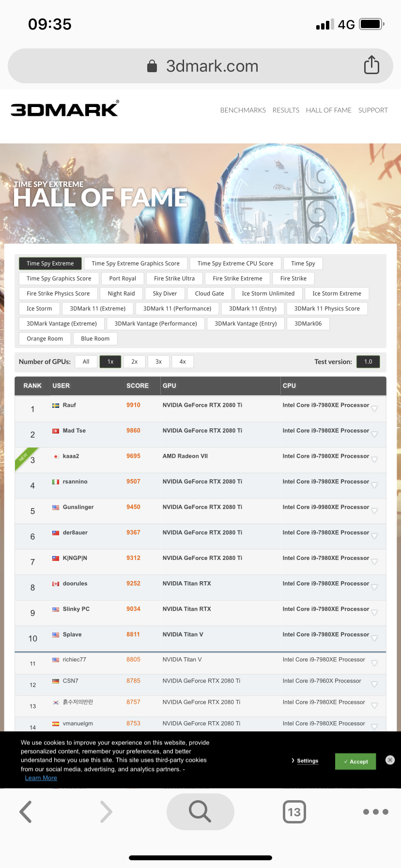Expand Gunslinger result details arrow

pos(374,511)
